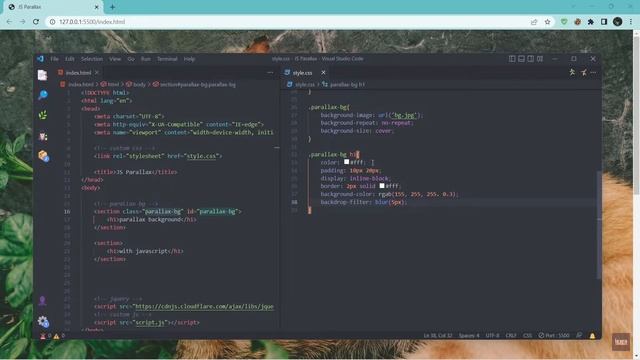The image size is (640, 360).
Task: Open the Edit menu
Action: [70, 59]
